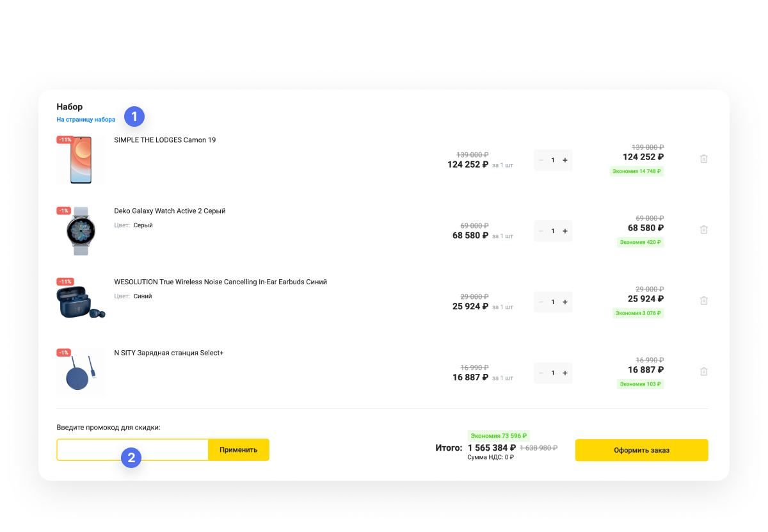Click the 'Цвет: Синий' attribute

point(133,296)
